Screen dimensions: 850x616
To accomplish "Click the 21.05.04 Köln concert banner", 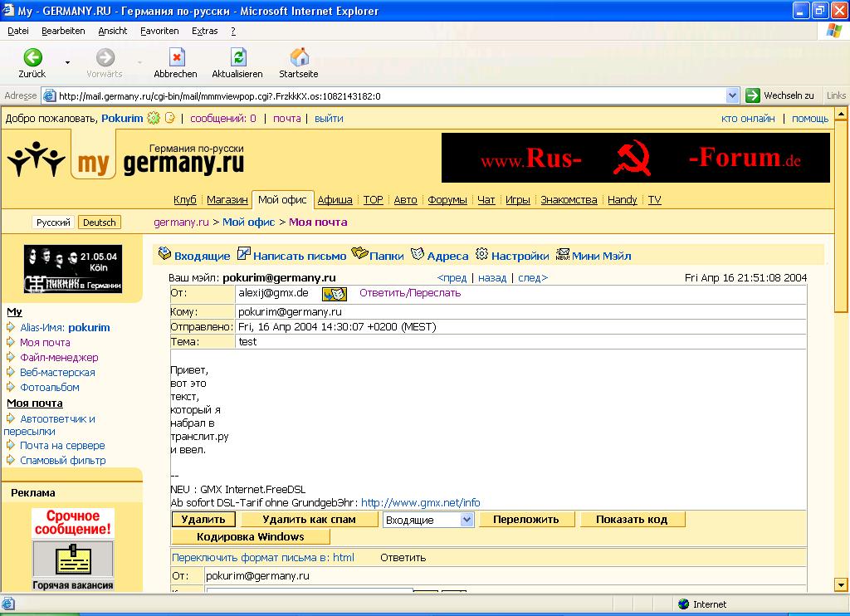I will tap(73, 269).
